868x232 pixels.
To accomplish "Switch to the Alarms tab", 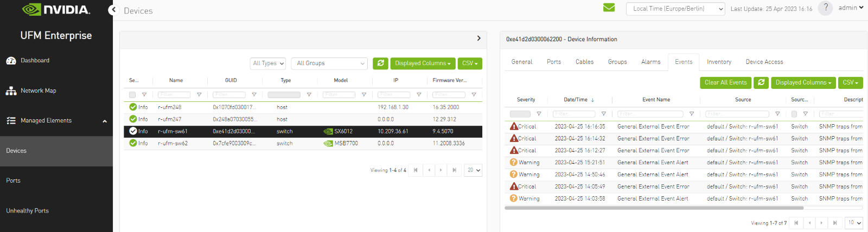I will 651,62.
